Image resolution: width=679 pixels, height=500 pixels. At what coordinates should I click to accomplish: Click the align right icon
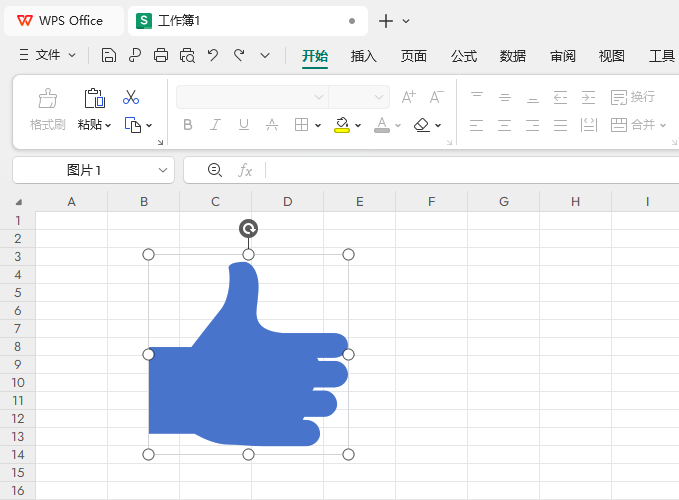(533, 125)
